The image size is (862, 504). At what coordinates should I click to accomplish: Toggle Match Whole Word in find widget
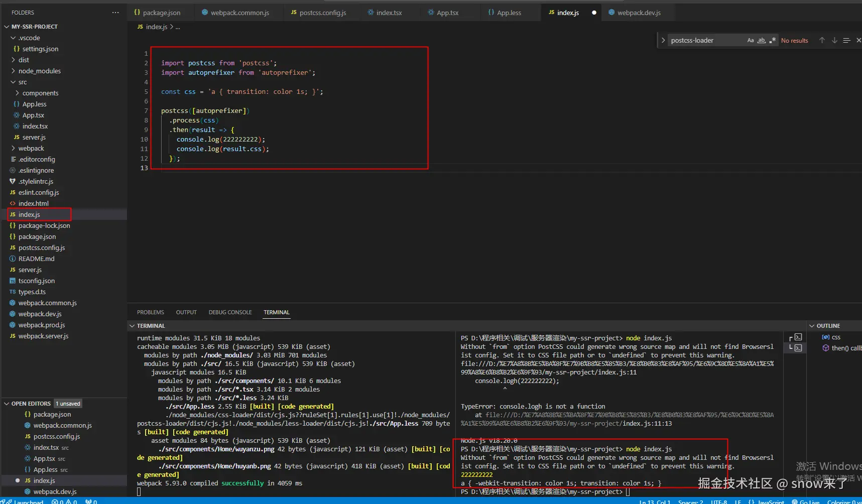pos(761,41)
